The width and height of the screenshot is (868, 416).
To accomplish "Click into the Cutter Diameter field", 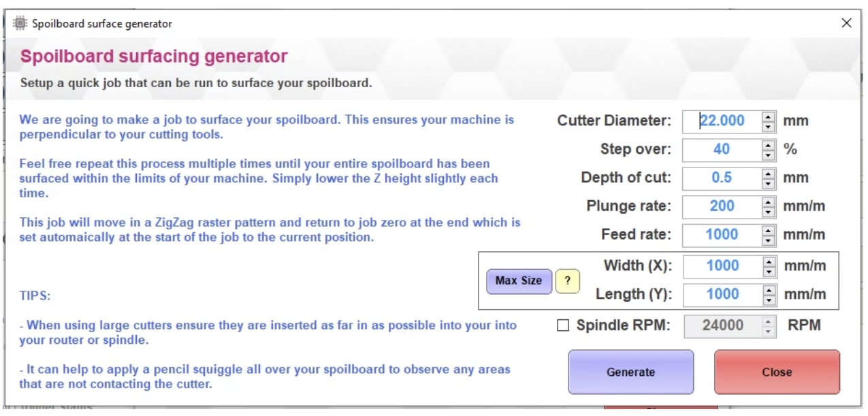I will click(722, 121).
